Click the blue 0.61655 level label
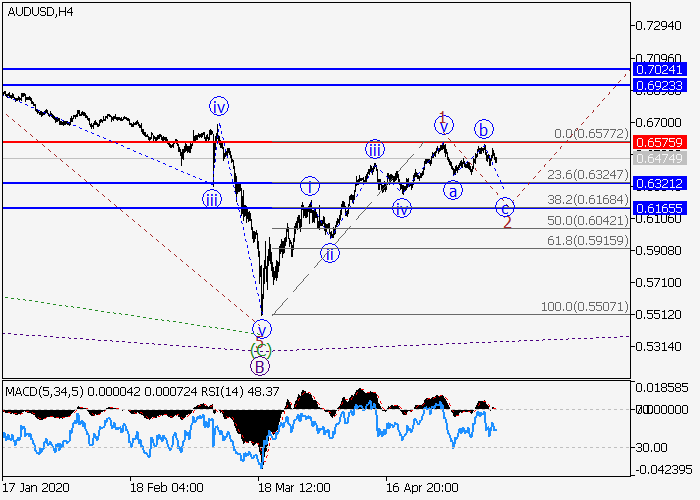 [660, 208]
